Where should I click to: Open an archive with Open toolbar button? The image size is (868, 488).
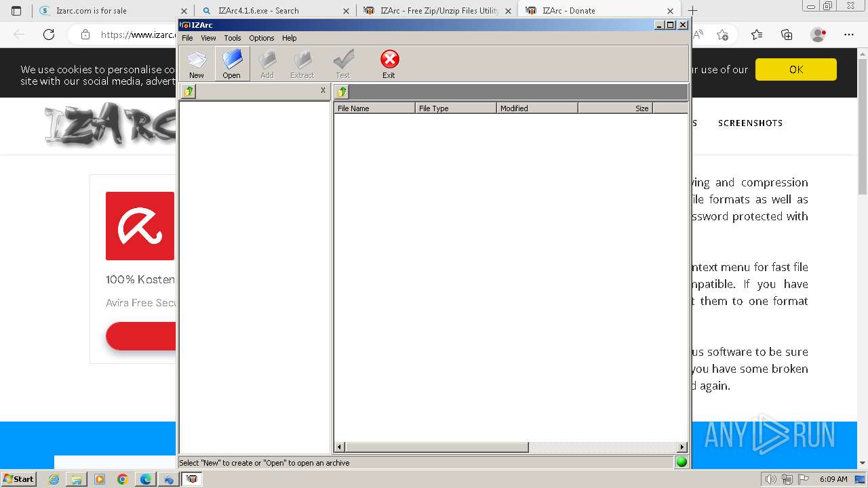tap(232, 64)
